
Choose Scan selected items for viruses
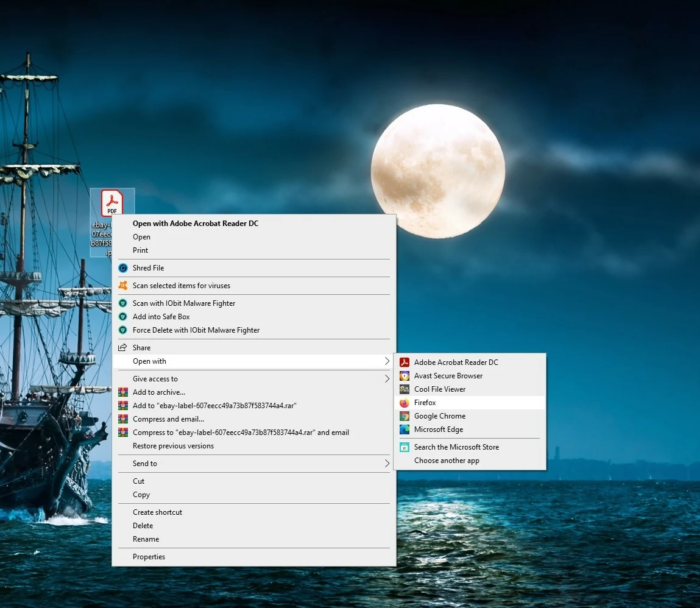[254, 285]
